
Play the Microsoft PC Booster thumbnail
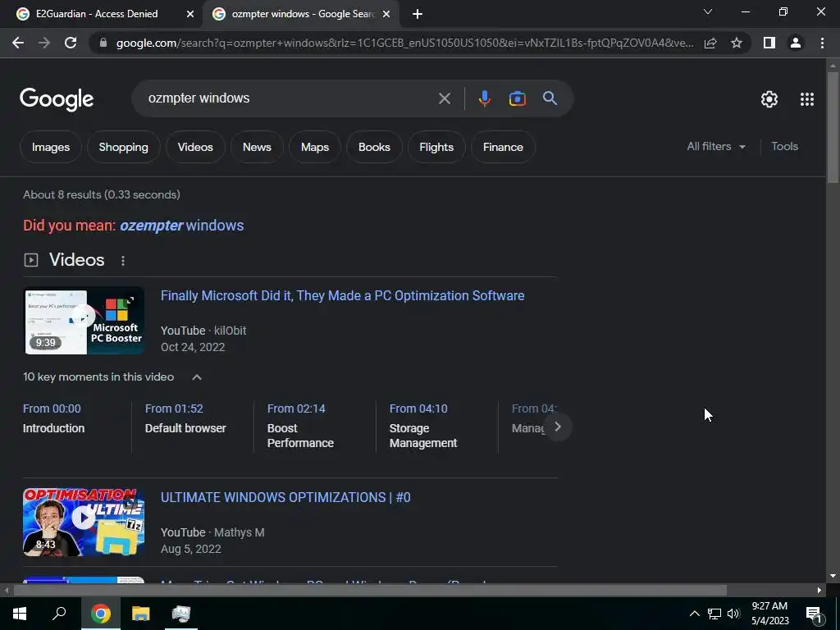tap(84, 321)
